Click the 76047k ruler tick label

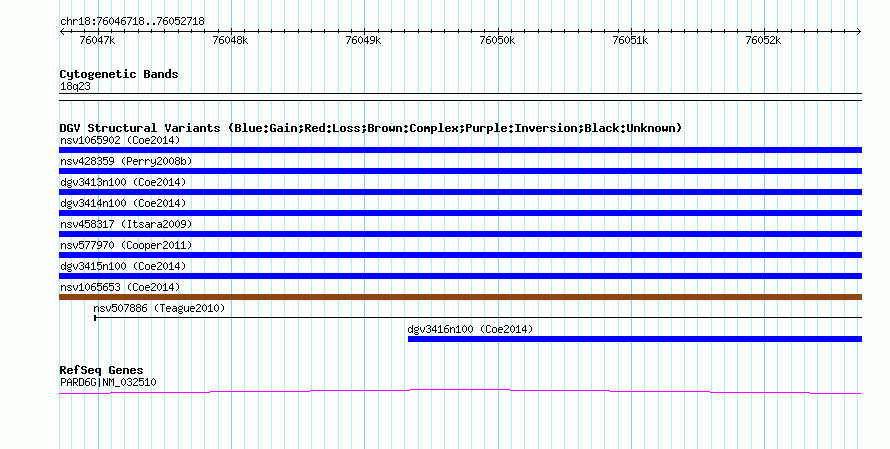(x=97, y=40)
